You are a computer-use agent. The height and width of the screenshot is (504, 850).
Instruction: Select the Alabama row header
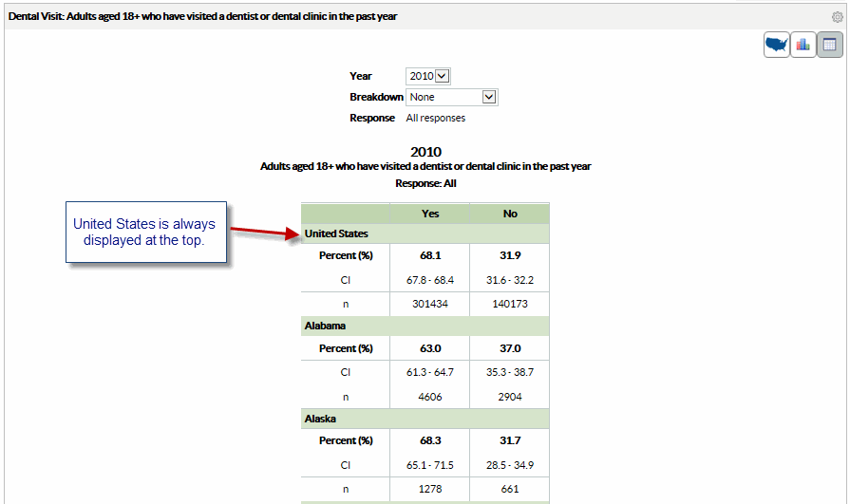325,326
